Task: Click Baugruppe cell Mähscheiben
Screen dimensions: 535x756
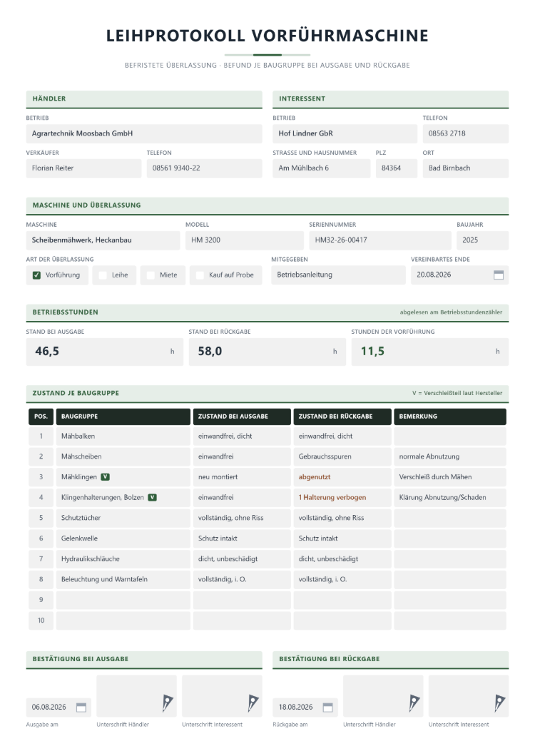Action: pyautogui.click(x=123, y=456)
